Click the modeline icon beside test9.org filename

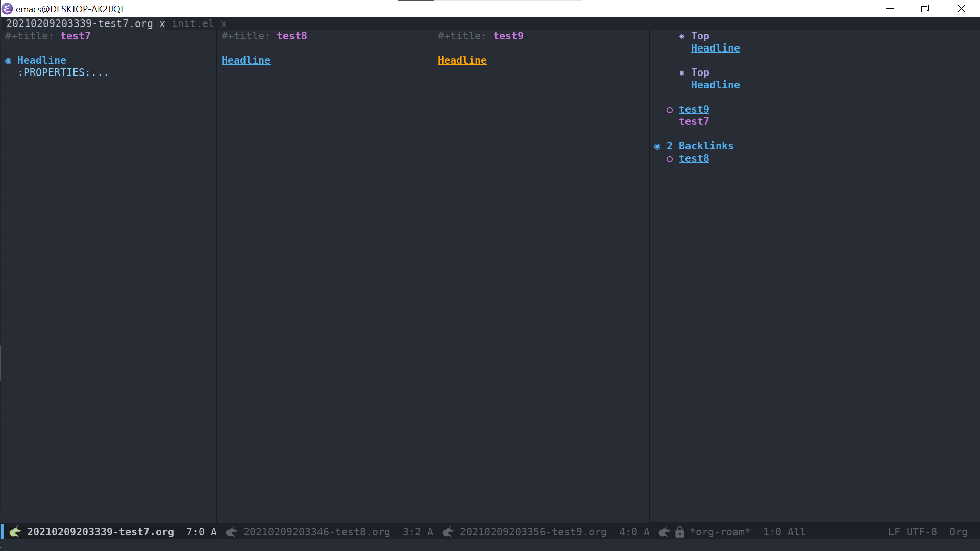(448, 532)
